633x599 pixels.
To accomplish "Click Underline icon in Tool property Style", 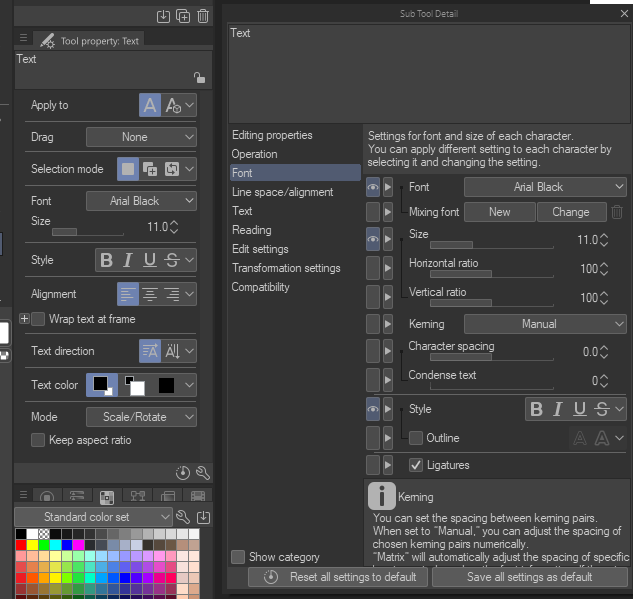I will (150, 260).
